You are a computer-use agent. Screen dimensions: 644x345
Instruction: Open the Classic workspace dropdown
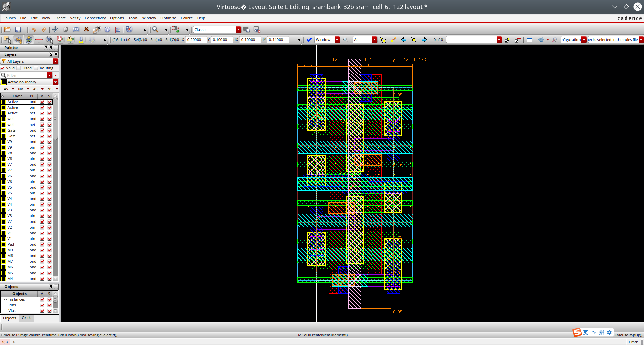[x=238, y=30]
